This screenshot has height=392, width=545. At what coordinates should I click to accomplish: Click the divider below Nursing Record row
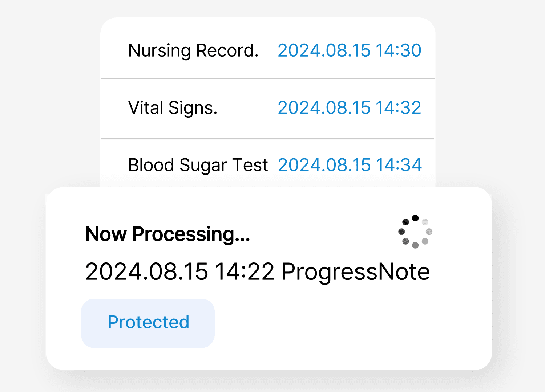268,78
